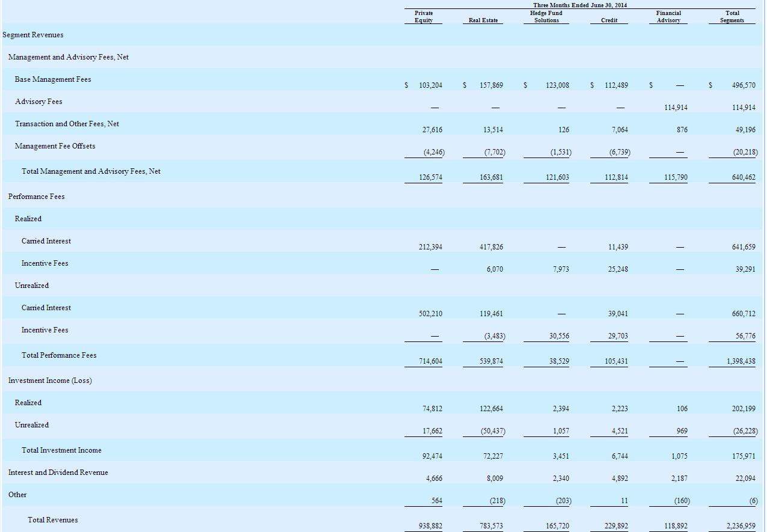Select the Real Estate column header
The image size is (767, 532).
pos(483,19)
